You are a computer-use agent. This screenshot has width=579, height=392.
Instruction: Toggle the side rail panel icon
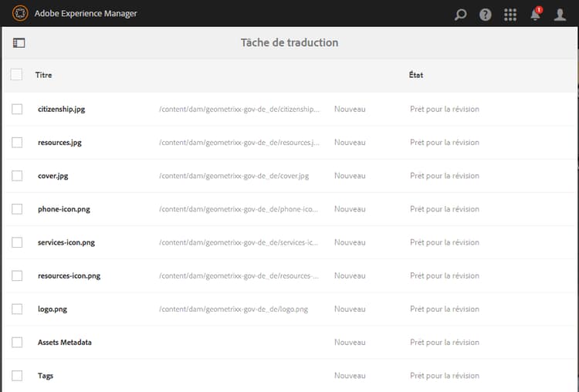(x=19, y=43)
